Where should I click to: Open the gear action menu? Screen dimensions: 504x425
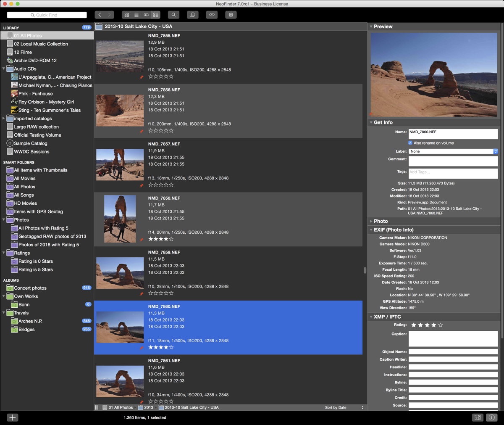[x=231, y=15]
